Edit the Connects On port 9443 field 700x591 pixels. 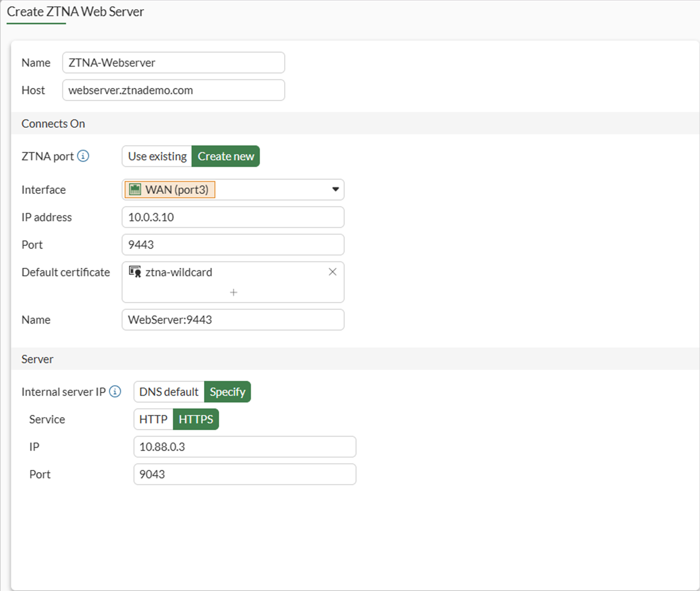[x=233, y=245]
